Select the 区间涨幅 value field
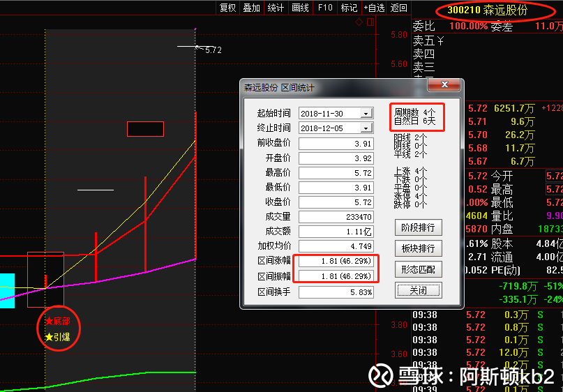Image resolution: width=563 pixels, height=392 pixels. (x=336, y=262)
